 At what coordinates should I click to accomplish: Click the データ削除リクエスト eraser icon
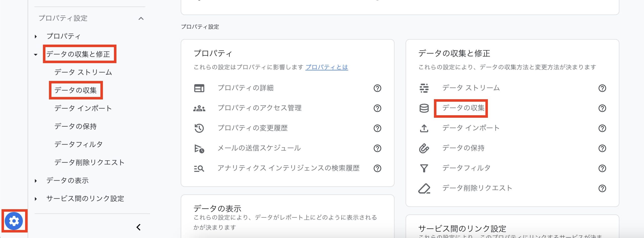[424, 189]
